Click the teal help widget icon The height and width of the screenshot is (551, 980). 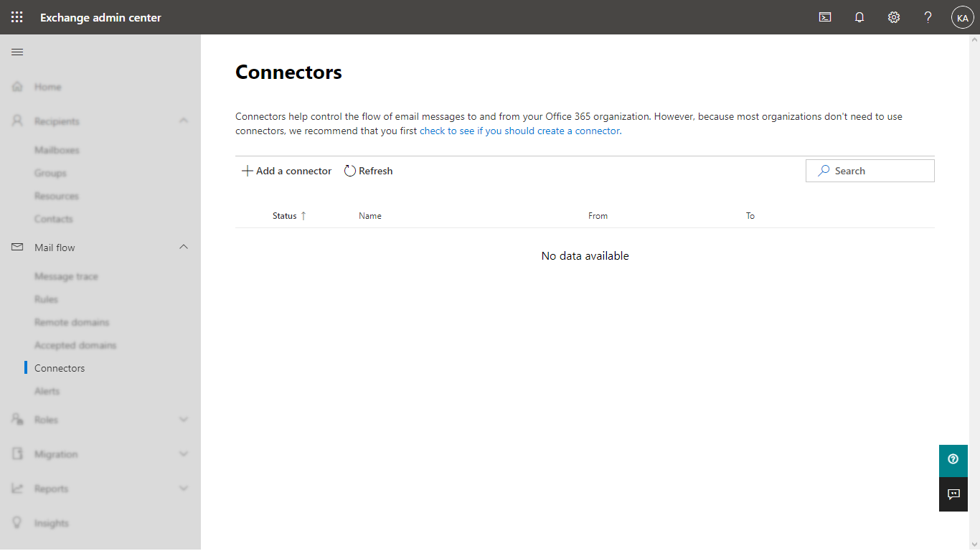[953, 459]
